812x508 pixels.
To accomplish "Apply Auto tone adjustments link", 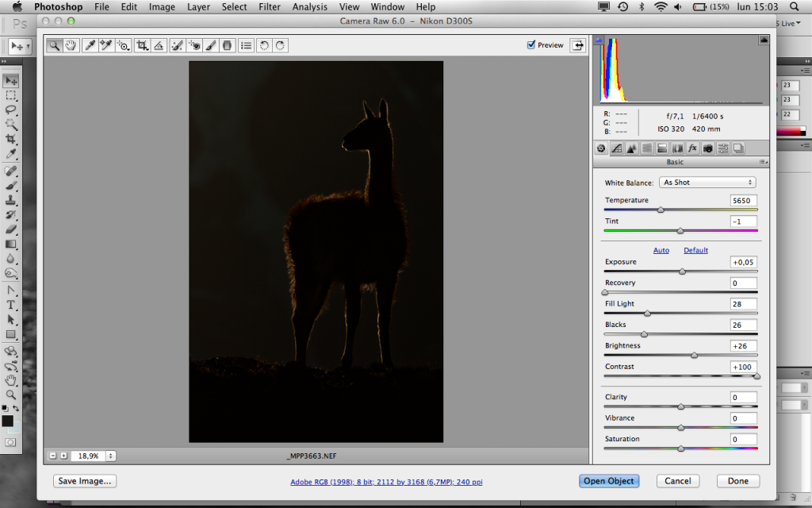I will click(661, 250).
